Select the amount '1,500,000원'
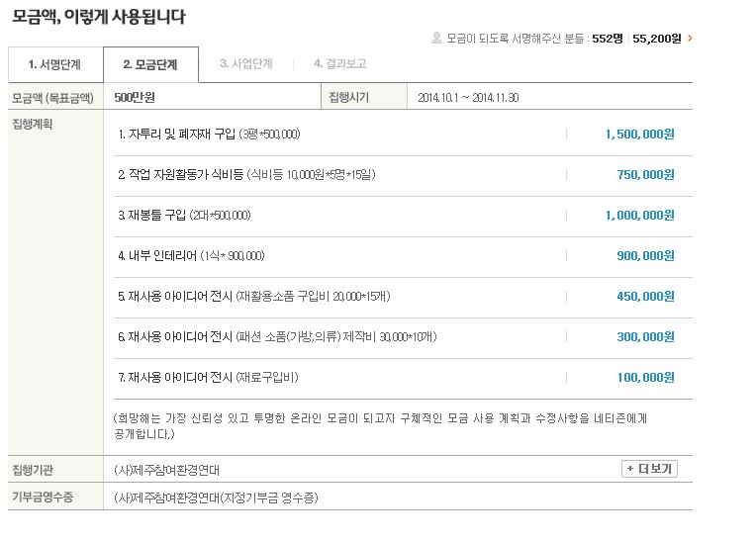Screen dimensions: 756x542 (640, 134)
